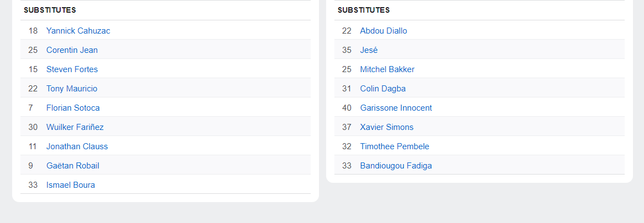
Task: Open Yannick Cahuzac player link
Action: [x=78, y=31]
